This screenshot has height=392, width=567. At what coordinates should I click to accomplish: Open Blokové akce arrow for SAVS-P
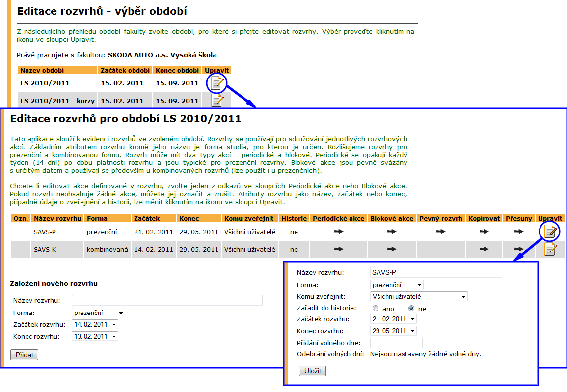pyautogui.click(x=392, y=232)
